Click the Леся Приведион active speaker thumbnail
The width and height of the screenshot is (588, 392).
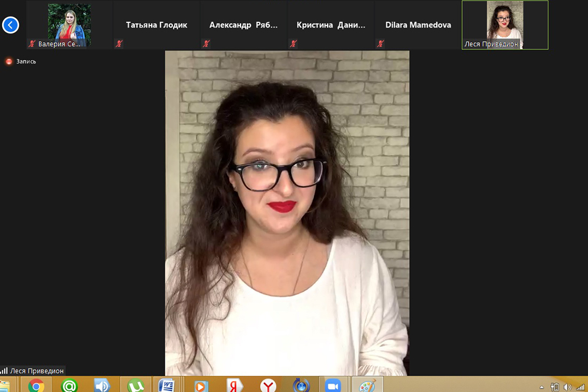coord(505,25)
